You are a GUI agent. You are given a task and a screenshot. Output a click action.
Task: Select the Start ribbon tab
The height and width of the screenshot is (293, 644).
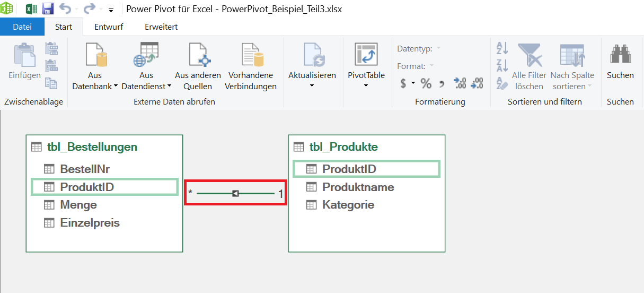[x=64, y=27]
